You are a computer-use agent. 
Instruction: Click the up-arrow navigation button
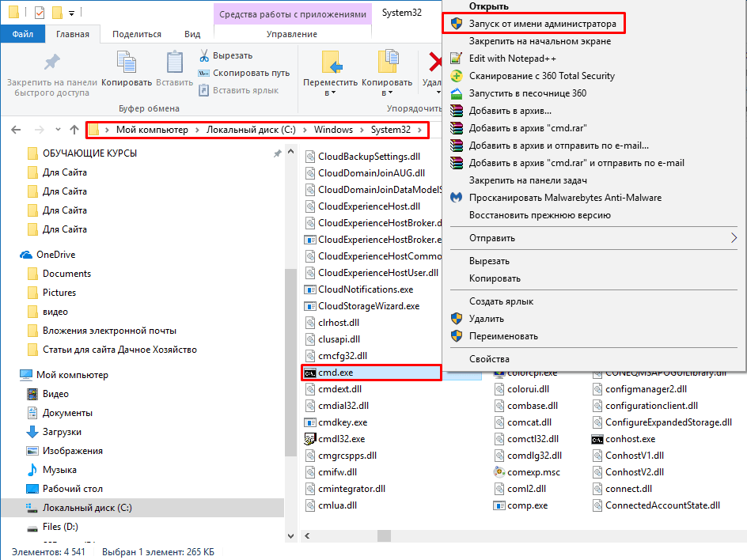click(74, 130)
